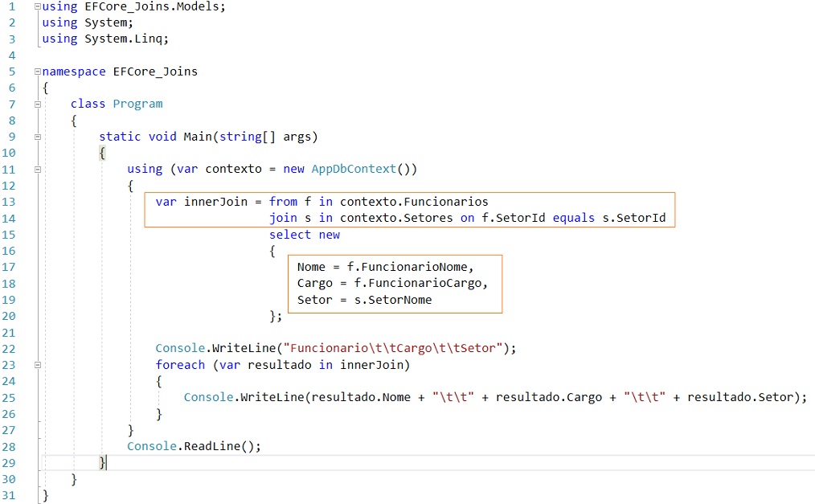Click the select new keyword
This screenshot has height=504, width=815.
[304, 234]
